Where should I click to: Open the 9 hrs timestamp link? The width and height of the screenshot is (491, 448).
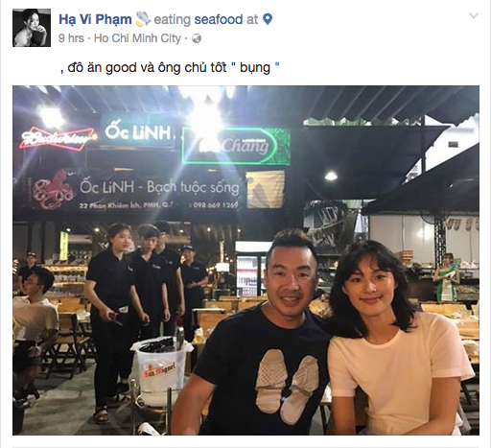click(71, 38)
